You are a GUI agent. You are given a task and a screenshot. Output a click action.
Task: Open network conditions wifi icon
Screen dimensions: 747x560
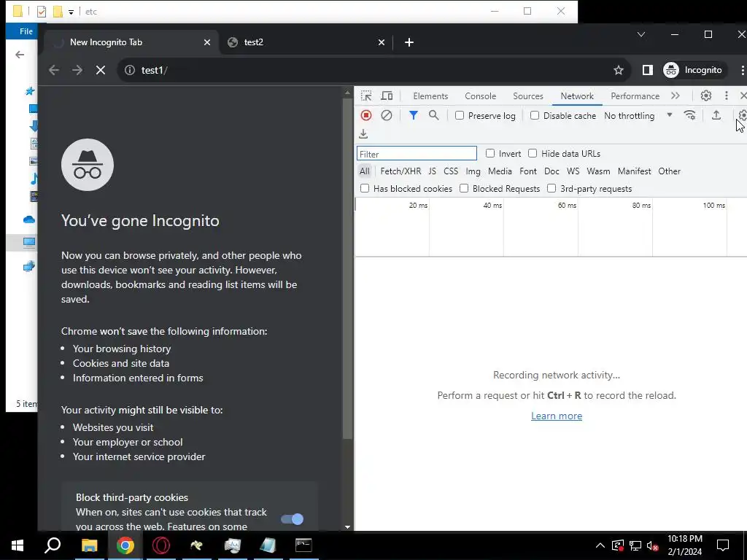pos(689,115)
